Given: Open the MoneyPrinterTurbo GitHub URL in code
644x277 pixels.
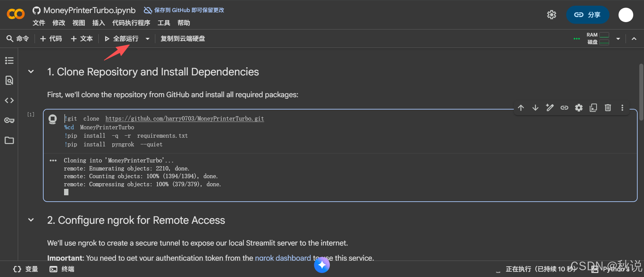Looking at the screenshot, I should (185, 119).
